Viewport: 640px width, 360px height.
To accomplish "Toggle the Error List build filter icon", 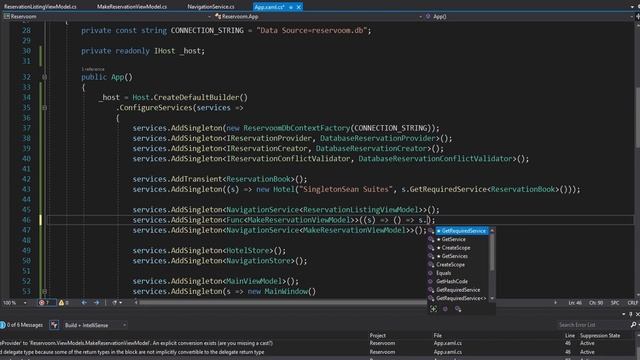I will [54, 325].
